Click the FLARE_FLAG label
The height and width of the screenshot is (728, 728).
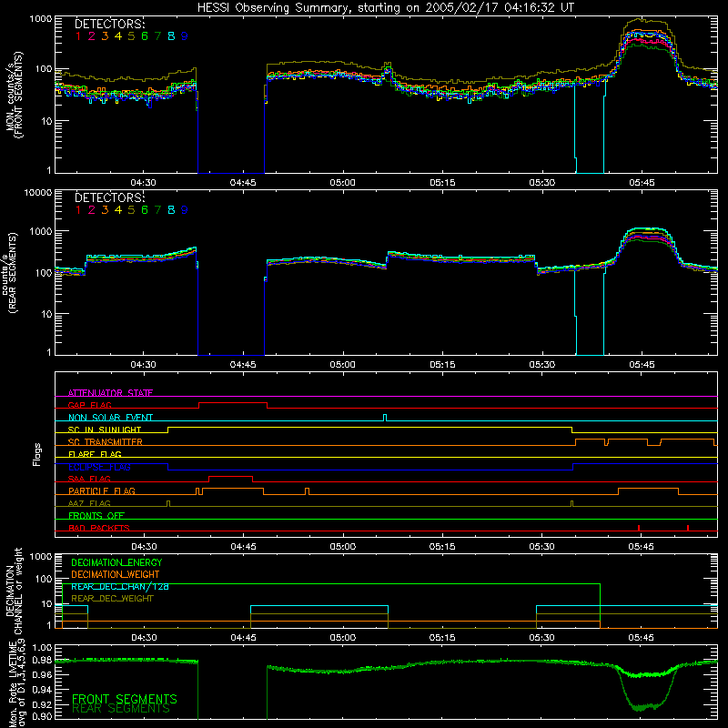(95, 454)
